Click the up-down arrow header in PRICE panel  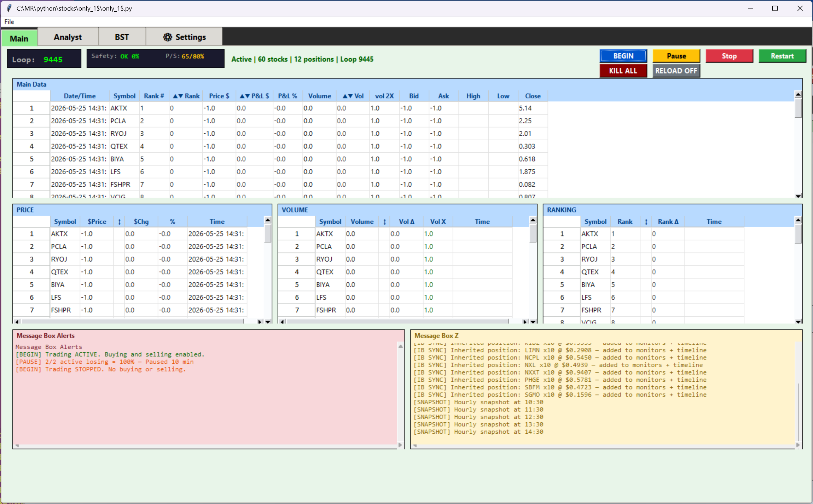pyautogui.click(x=119, y=222)
